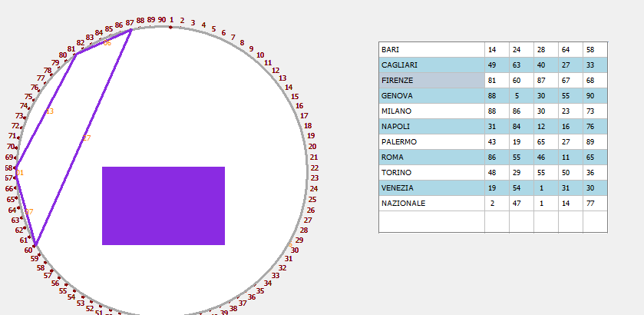Select the PALERMO row label
The width and height of the screenshot is (644, 315).
tap(431, 142)
